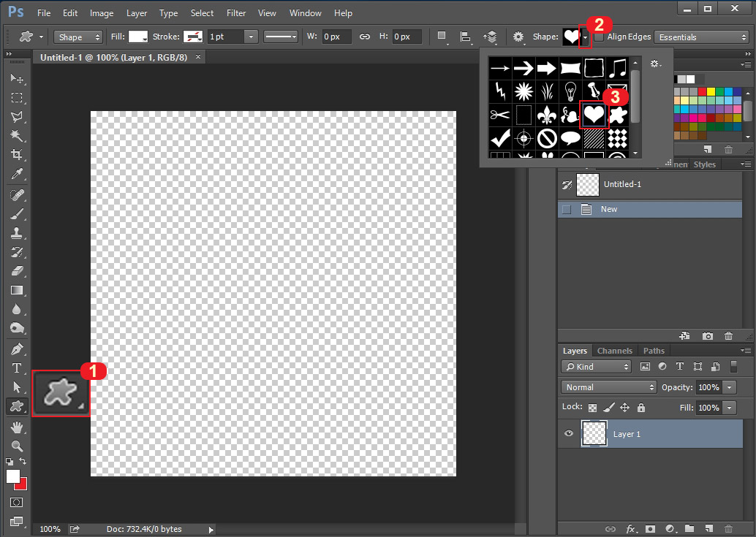The height and width of the screenshot is (537, 756).
Task: Select the Pen tool
Action: click(x=17, y=349)
